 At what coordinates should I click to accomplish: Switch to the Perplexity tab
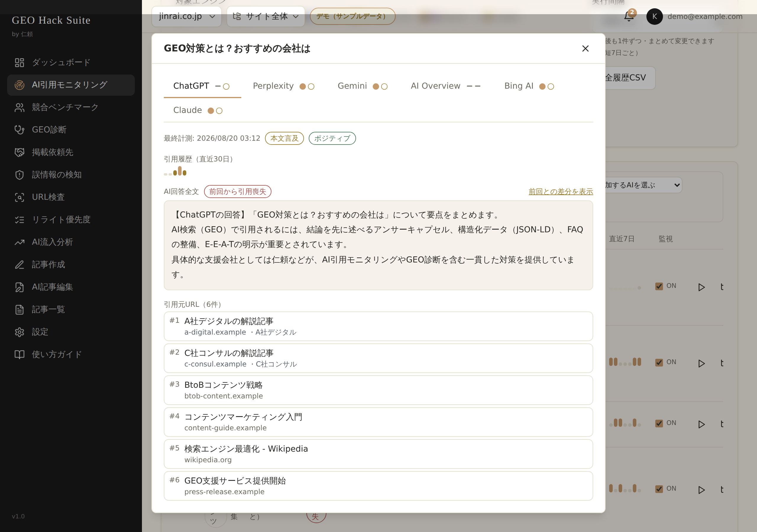[284, 86]
